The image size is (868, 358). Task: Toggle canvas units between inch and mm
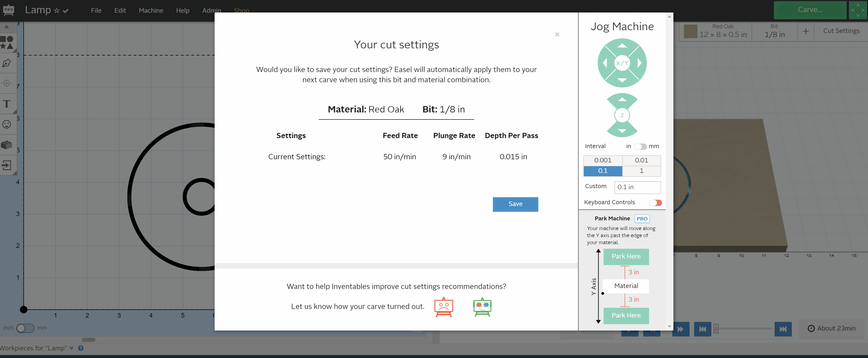coord(25,328)
